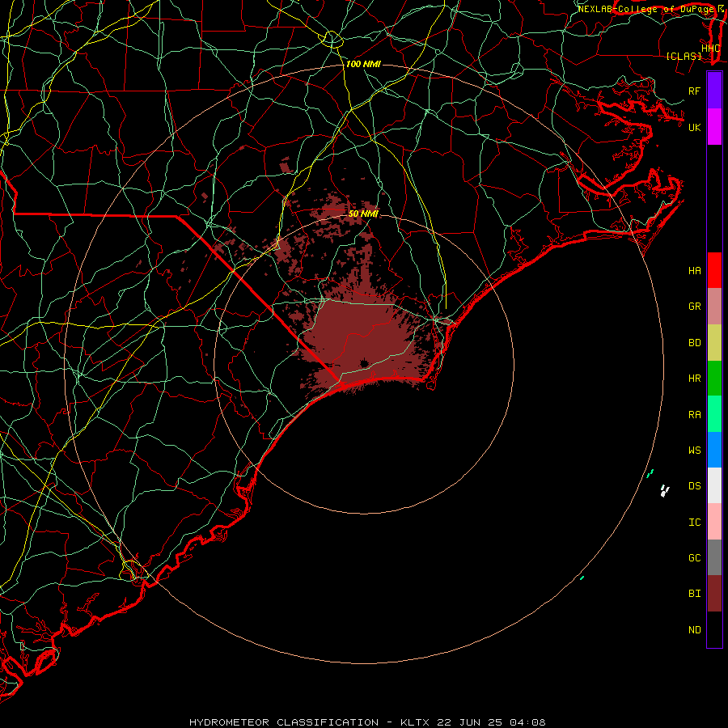This screenshot has width=728, height=728.
Task: Click the UK legend label
Action: point(694,127)
